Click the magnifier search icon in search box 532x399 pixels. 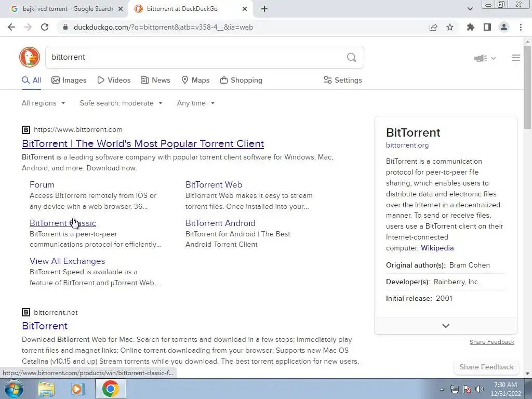tap(352, 57)
